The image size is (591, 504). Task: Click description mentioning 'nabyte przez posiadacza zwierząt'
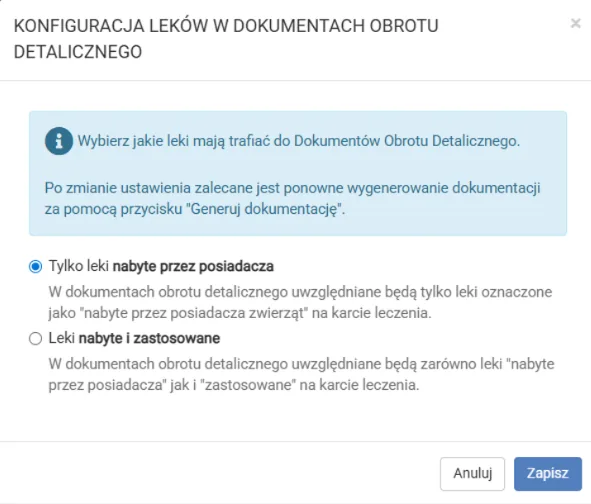[x=300, y=302]
